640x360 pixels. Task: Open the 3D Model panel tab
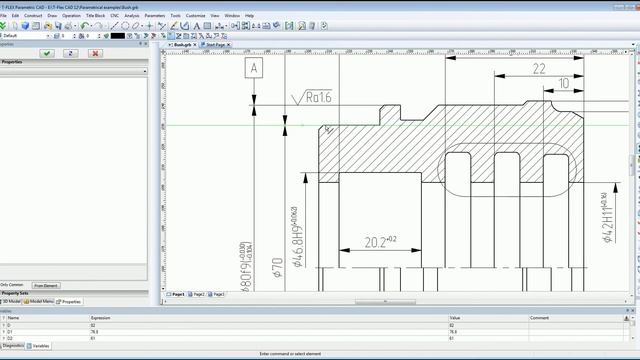tap(11, 301)
